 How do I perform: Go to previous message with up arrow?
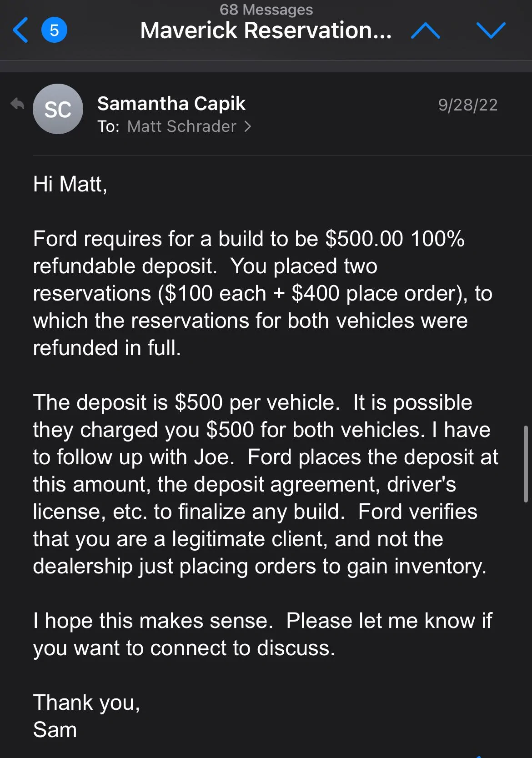point(425,30)
